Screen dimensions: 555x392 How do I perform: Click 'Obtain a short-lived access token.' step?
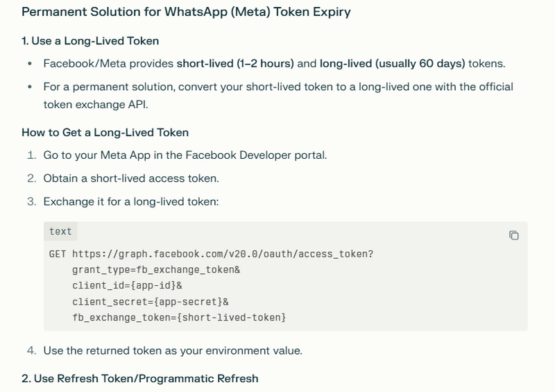(131, 178)
